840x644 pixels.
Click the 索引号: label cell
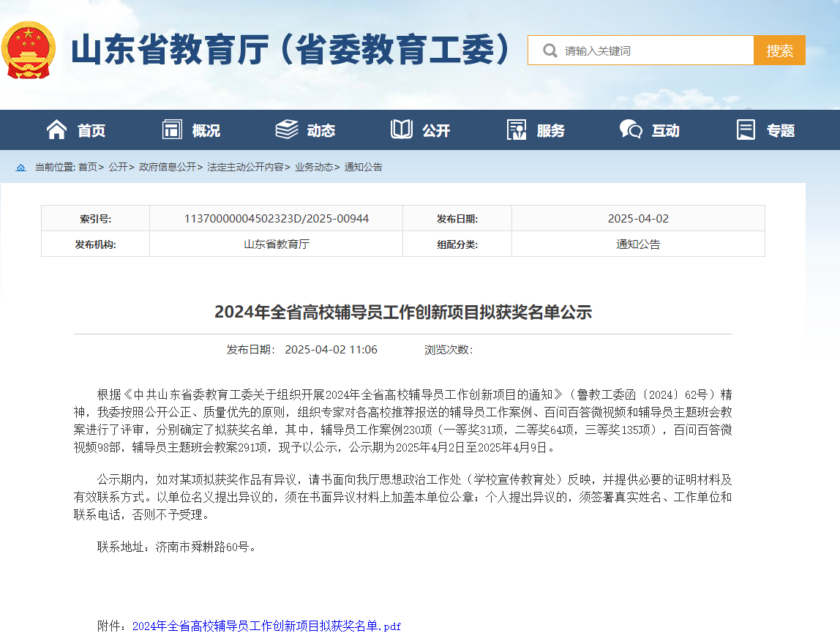tap(95, 219)
